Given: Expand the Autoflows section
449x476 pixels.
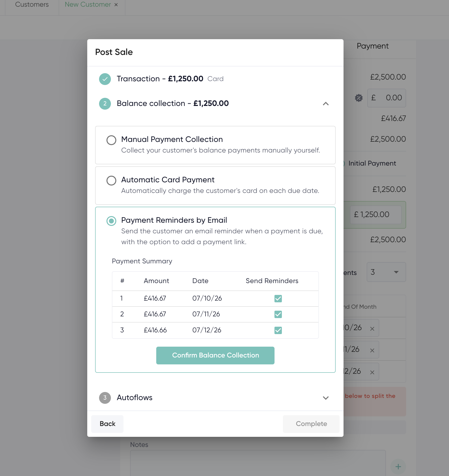Looking at the screenshot, I should pos(326,398).
